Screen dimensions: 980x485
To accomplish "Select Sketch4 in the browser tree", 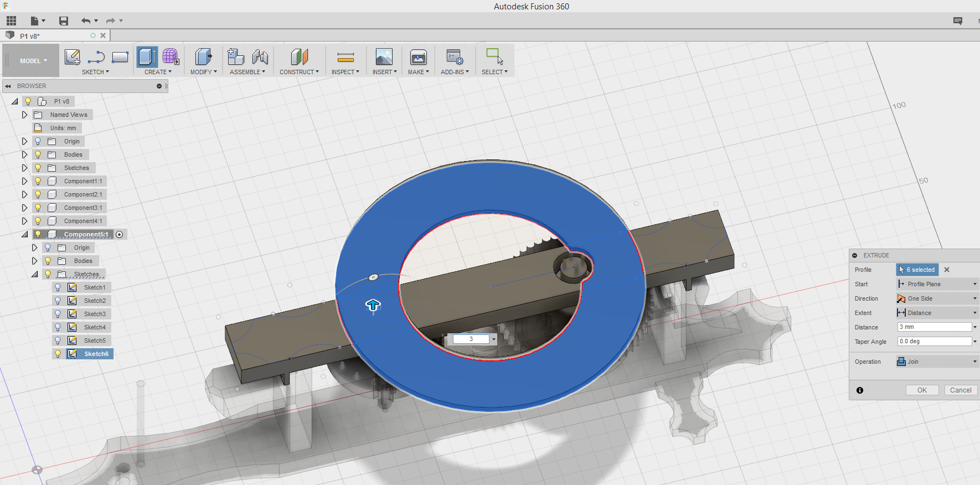I will (x=95, y=327).
